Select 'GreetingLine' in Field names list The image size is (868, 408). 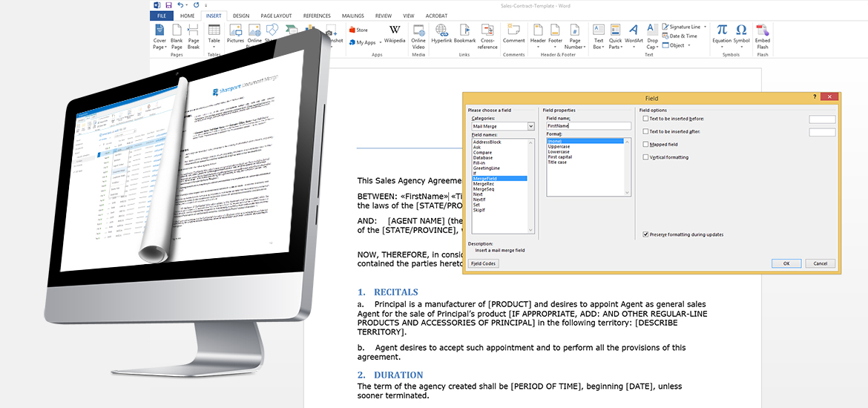tap(487, 168)
